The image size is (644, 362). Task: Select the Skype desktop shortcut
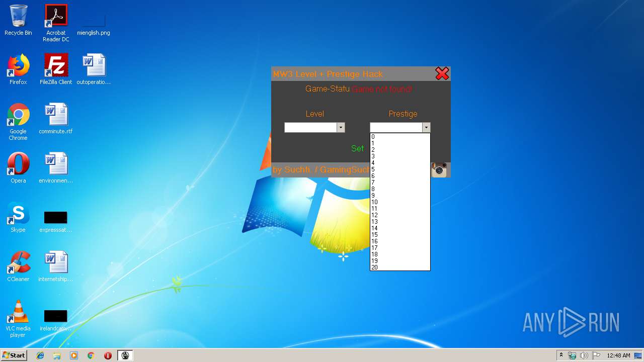[18, 217]
